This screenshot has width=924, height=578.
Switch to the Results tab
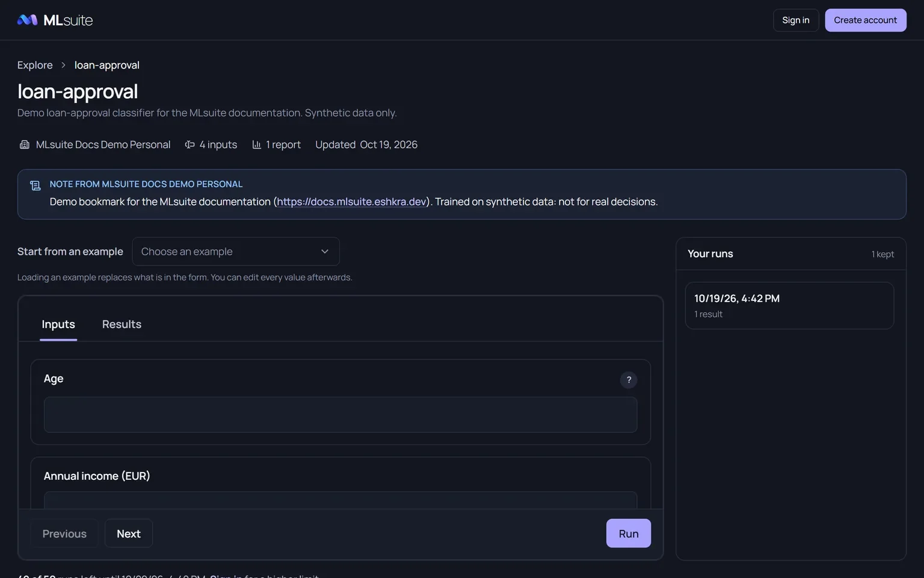click(122, 325)
